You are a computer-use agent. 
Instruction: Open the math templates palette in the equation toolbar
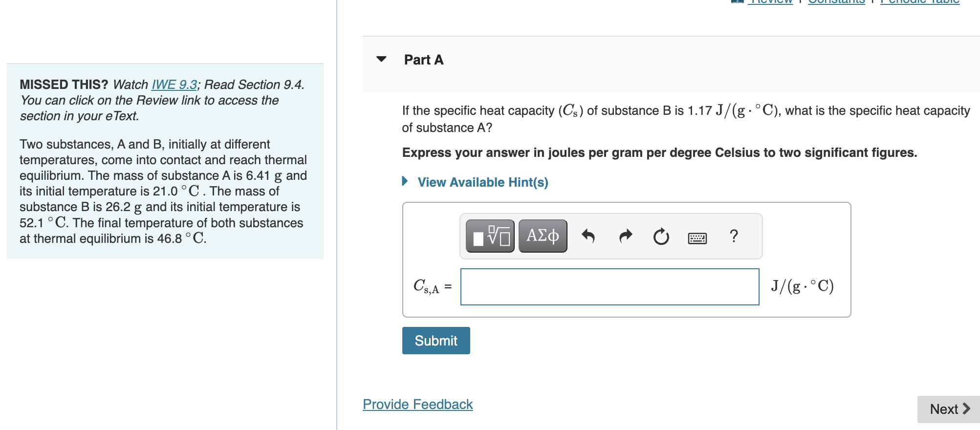(x=488, y=236)
